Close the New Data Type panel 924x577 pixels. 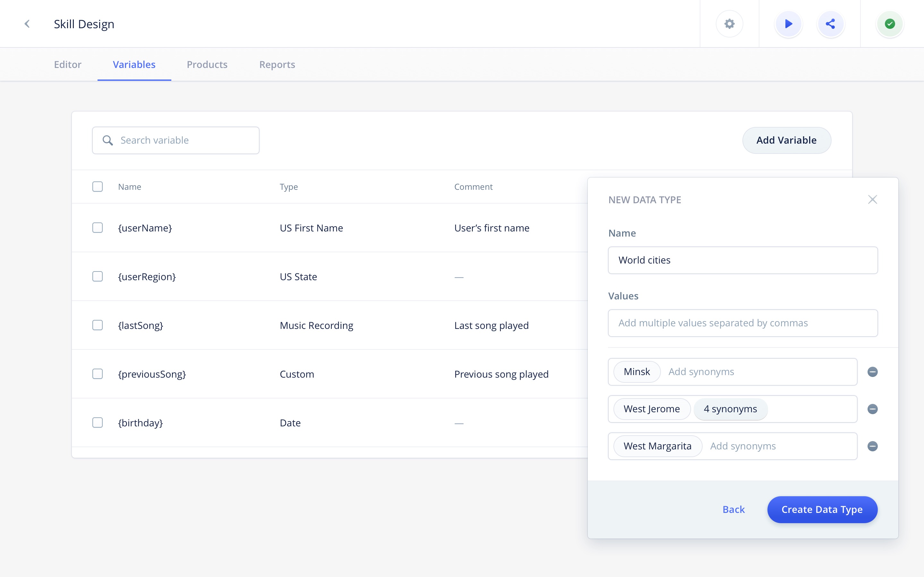(872, 200)
